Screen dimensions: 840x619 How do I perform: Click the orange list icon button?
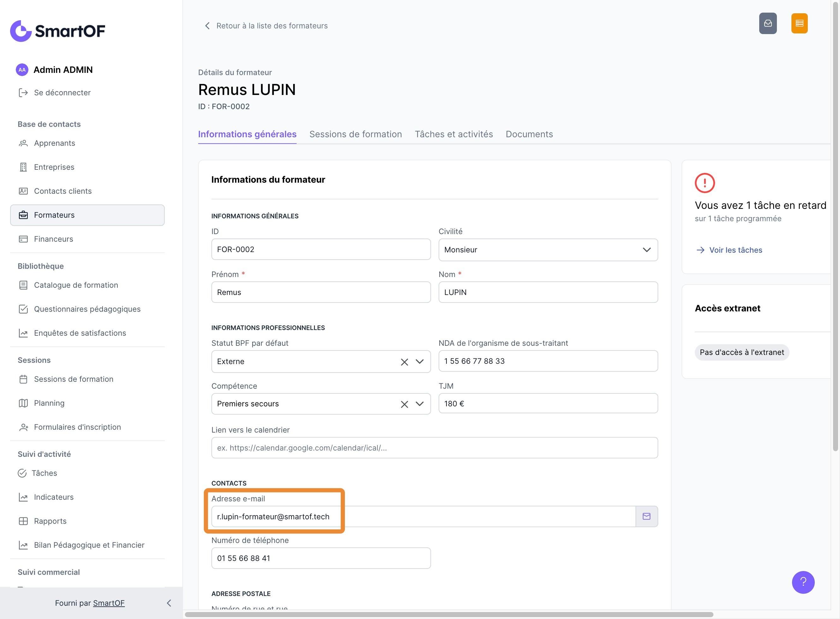point(799,23)
